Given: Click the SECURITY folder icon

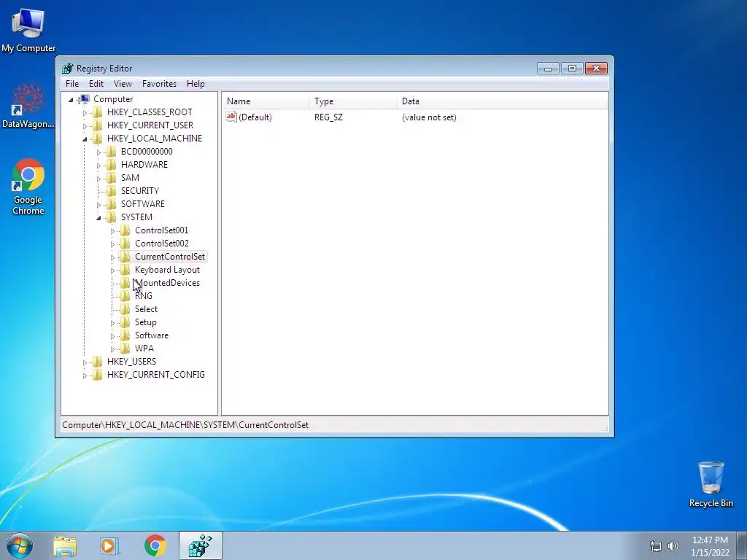Looking at the screenshot, I should (111, 190).
